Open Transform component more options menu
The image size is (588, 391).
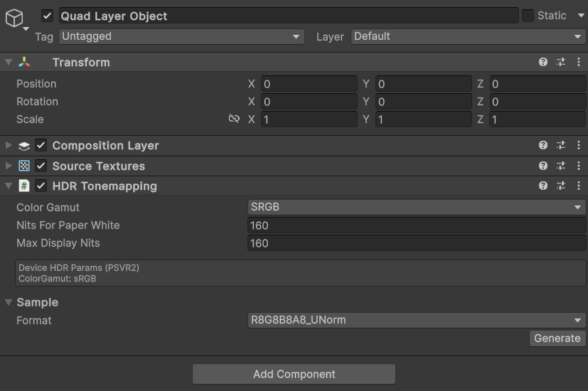579,63
